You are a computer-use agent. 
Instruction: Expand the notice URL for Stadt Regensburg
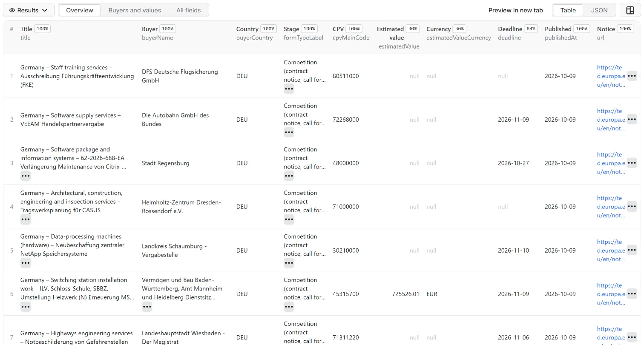(632, 163)
